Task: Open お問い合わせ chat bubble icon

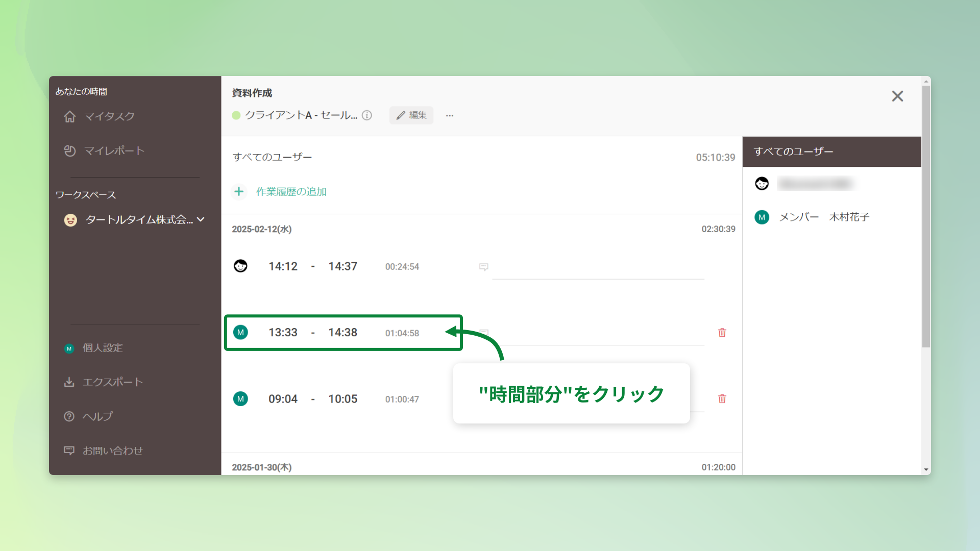Action: (x=69, y=450)
